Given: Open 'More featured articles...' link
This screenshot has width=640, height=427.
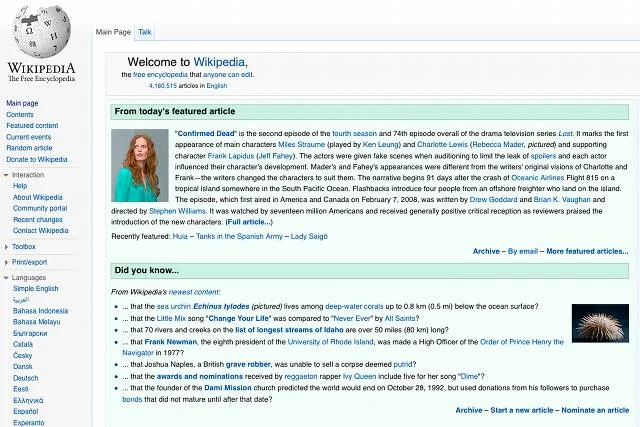Looking at the screenshot, I should pos(587,251).
